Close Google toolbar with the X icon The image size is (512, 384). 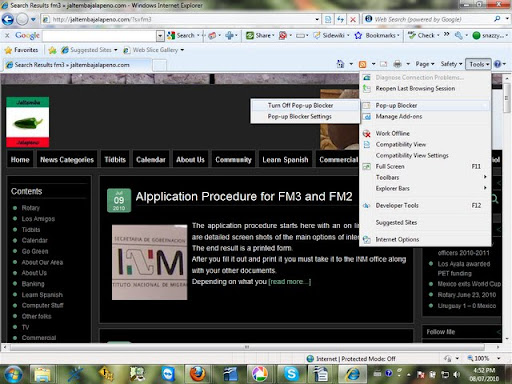click(7, 35)
